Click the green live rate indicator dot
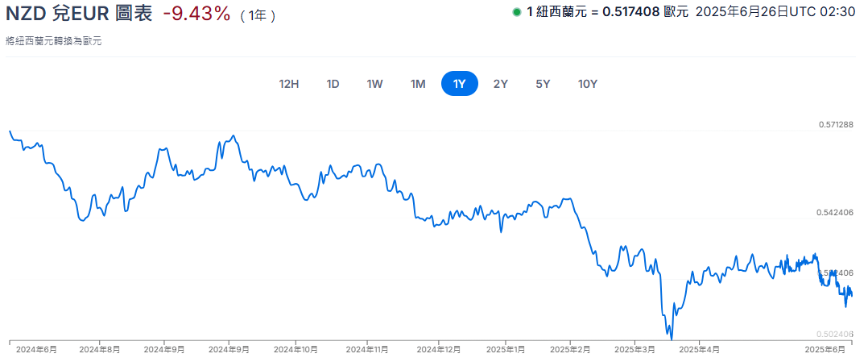 click(516, 12)
